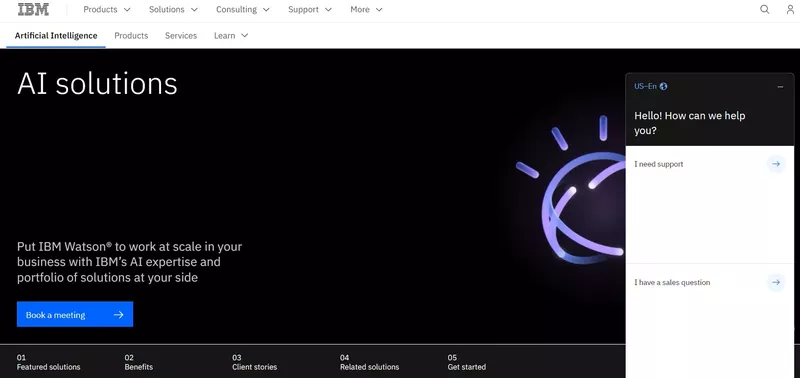Click the Watson globe logo graphic
Screen dimensions: 800x378
tap(571, 191)
